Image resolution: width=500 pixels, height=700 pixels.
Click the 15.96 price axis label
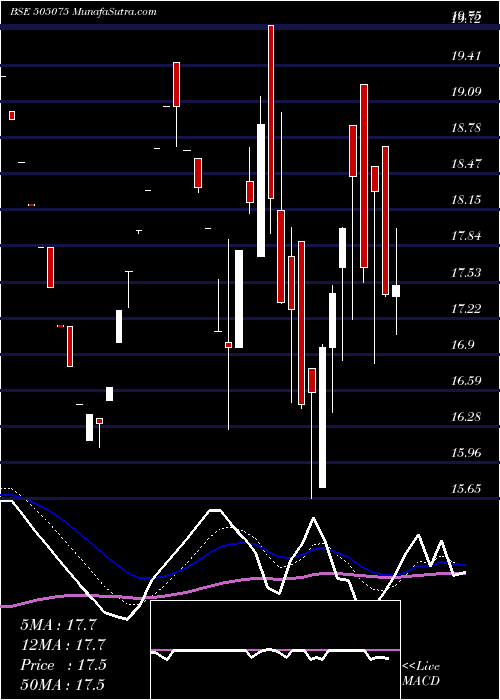[x=467, y=453]
